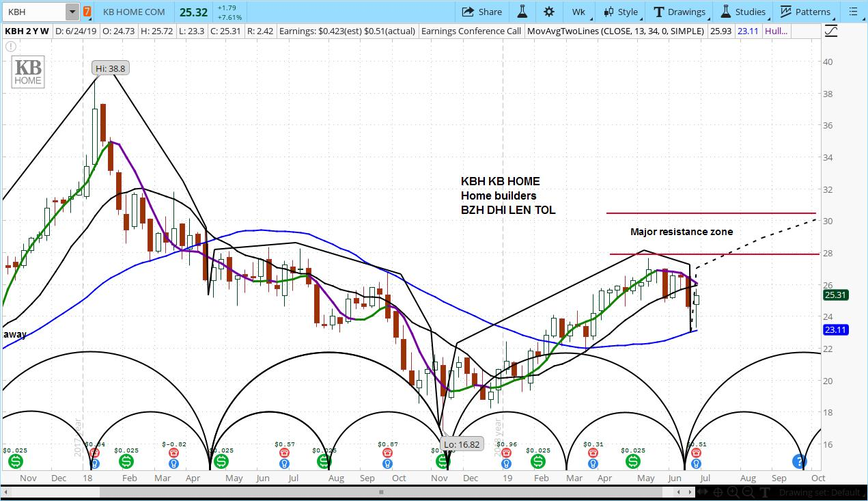The width and height of the screenshot is (868, 501).
Task: Change the Wk time frame button
Action: pyautogui.click(x=578, y=12)
